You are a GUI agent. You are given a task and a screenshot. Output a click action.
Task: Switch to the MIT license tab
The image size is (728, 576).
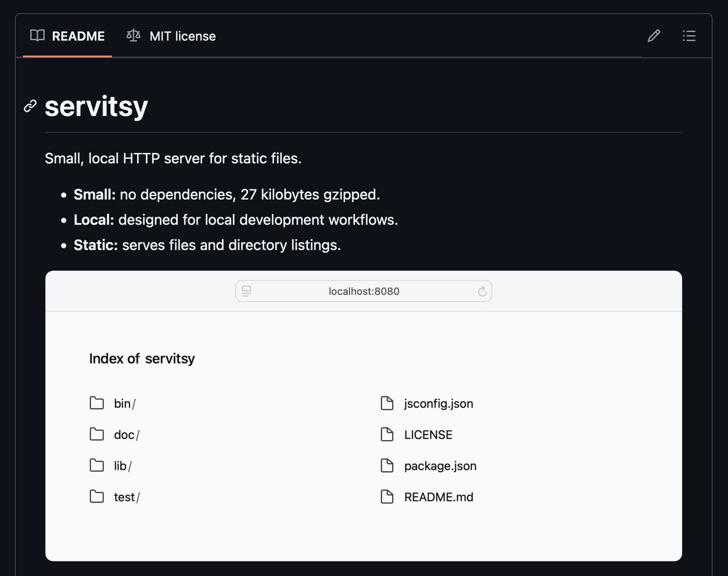pos(170,36)
